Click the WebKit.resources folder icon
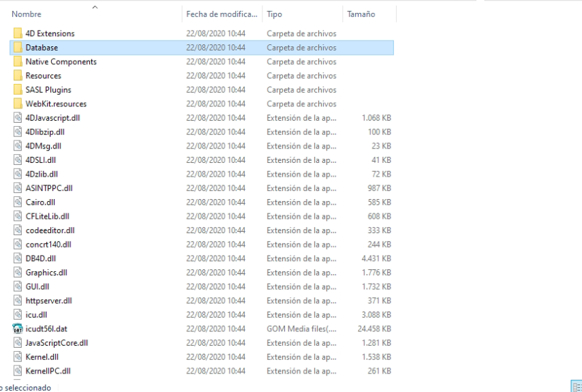The width and height of the screenshot is (582, 392). [18, 104]
